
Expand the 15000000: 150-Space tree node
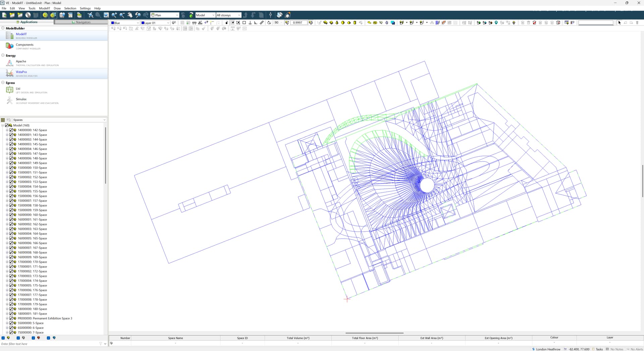(x=7, y=168)
